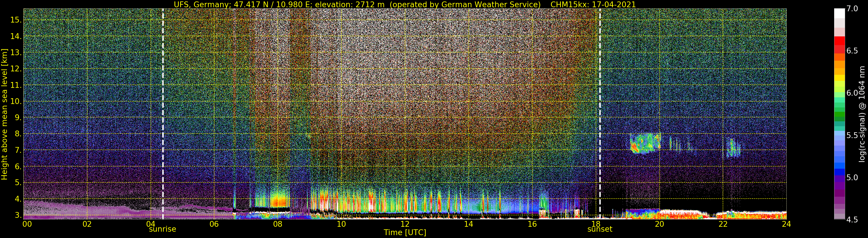Click the 'Time [UTC]' axis label
868x238 pixels.
coord(405,233)
